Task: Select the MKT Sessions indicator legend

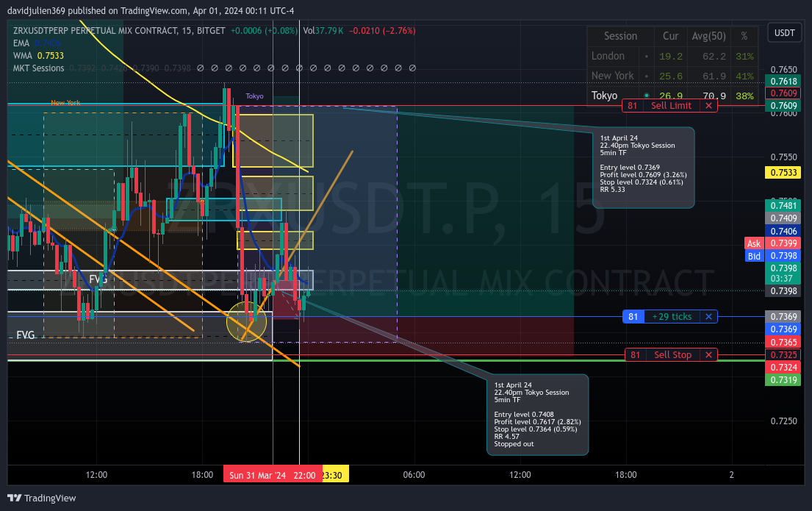Action: (38, 68)
